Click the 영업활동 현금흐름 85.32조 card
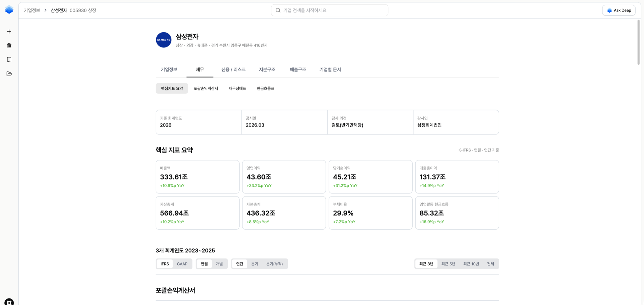This screenshot has width=644, height=305. pos(457,213)
